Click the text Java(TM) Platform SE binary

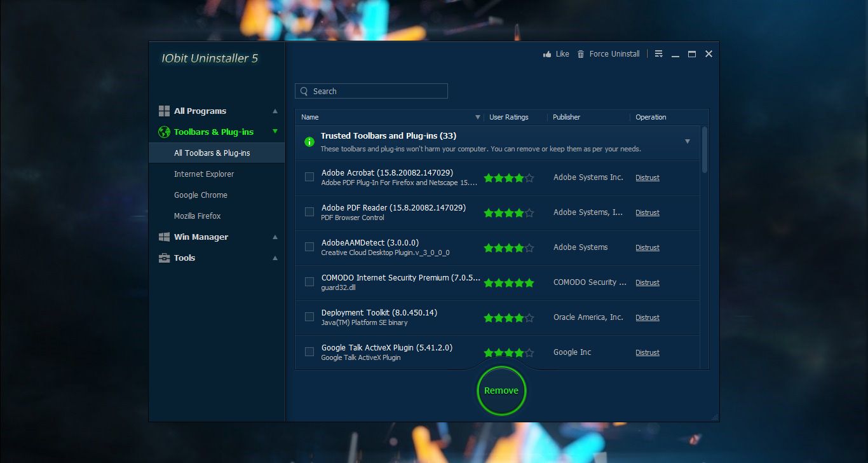click(x=364, y=322)
